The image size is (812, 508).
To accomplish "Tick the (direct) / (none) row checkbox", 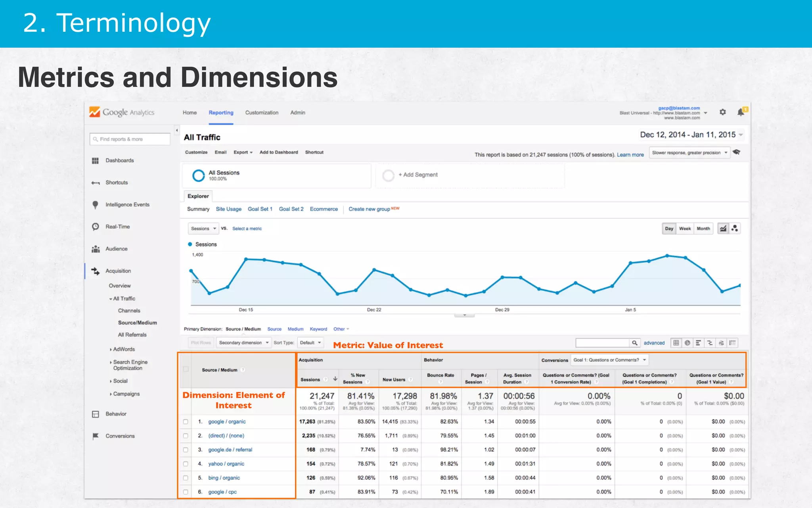I will [x=186, y=436].
